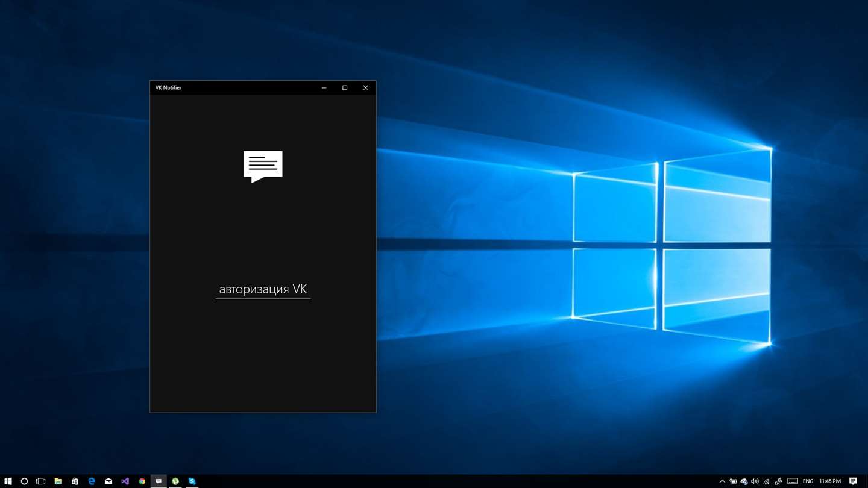868x488 pixels.
Task: Click the VK Notifier title text
Action: click(x=168, y=88)
